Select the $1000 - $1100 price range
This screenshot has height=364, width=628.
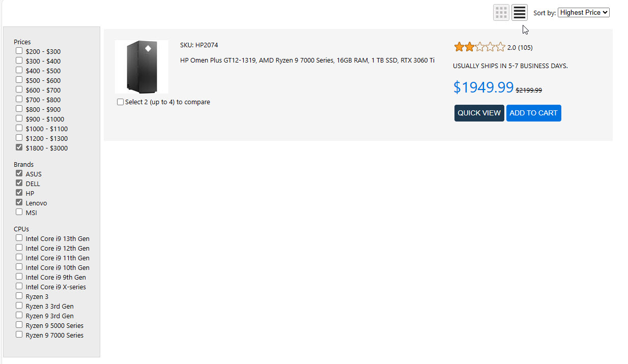[x=19, y=128]
